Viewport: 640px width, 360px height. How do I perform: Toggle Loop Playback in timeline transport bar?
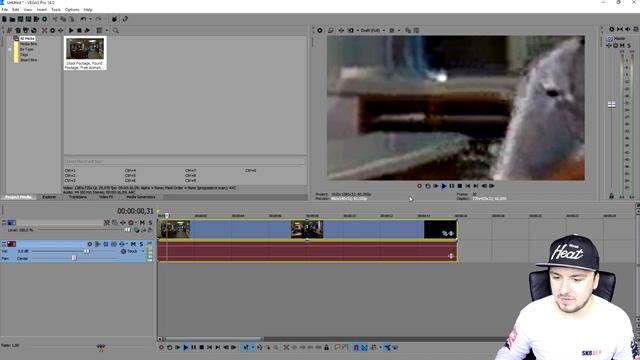pyautogui.click(x=169, y=347)
